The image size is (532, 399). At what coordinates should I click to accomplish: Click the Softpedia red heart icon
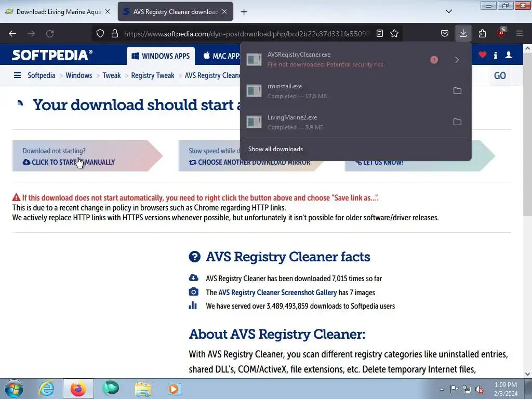pyautogui.click(x=483, y=55)
